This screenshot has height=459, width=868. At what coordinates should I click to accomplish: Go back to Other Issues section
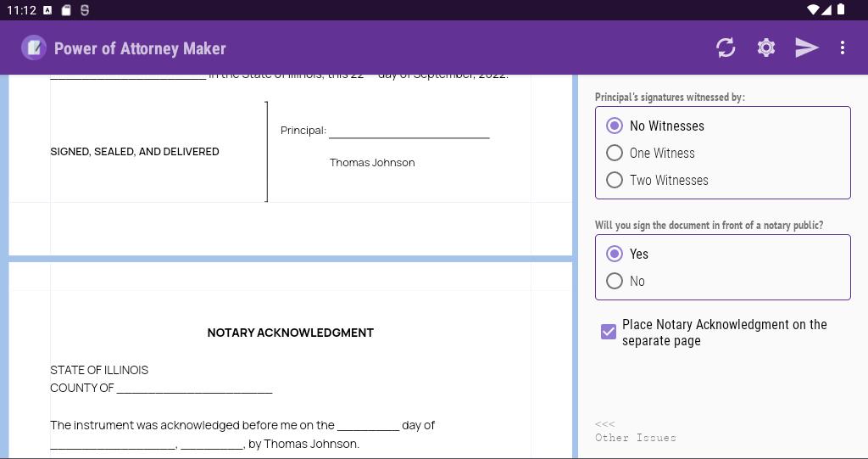point(636,431)
